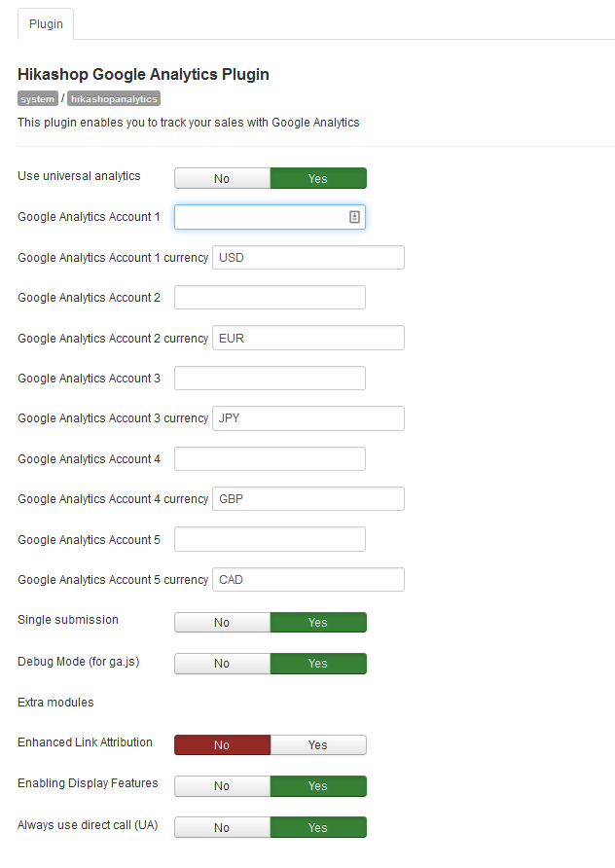The width and height of the screenshot is (615, 868).
Task: Enable Single submission with Yes
Action: (317, 623)
